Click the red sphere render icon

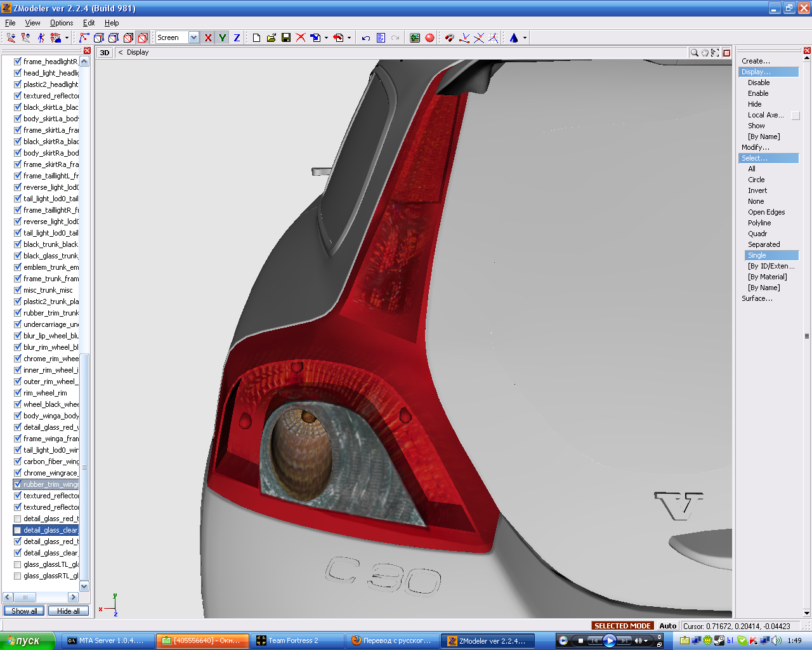[x=429, y=38]
